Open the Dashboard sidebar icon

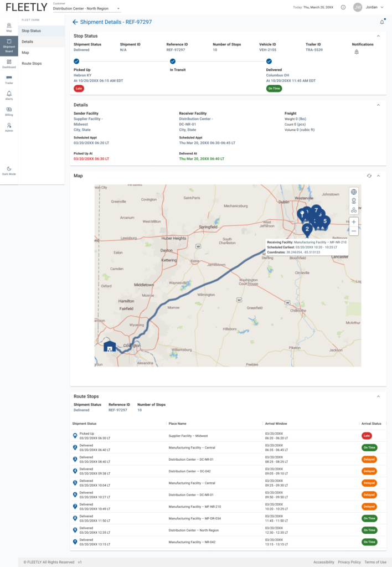(9, 63)
